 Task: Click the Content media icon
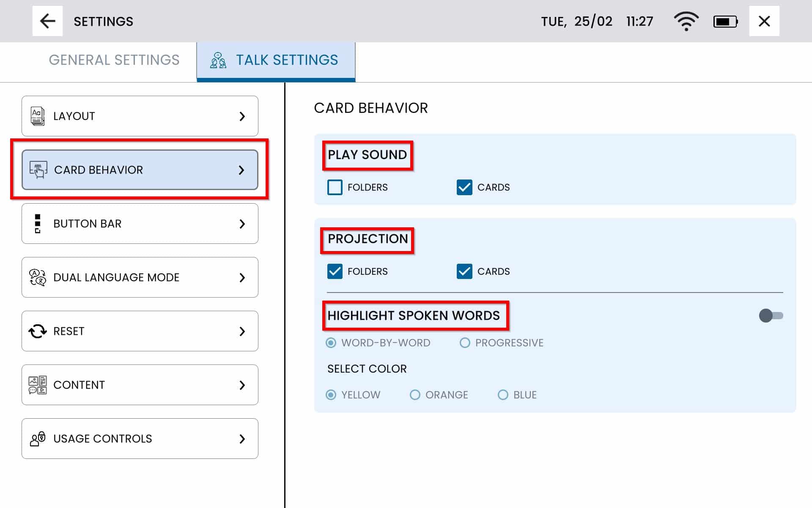tap(38, 385)
